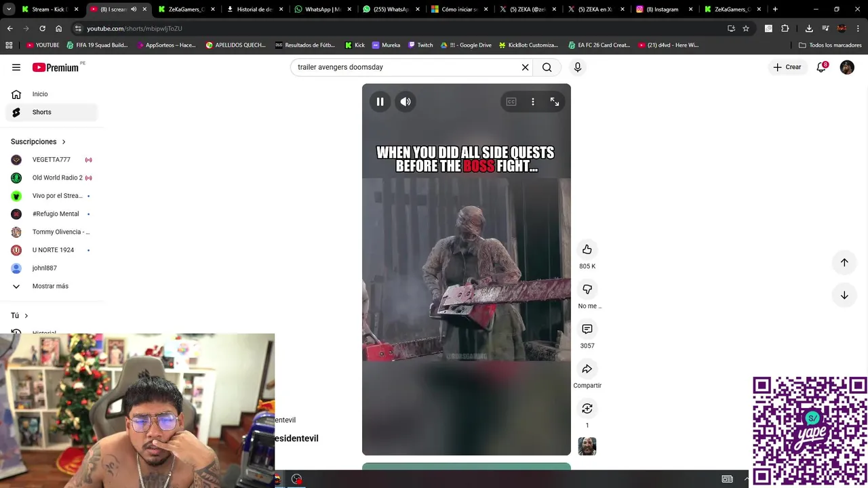Open U NORTE 1924 channel
The image size is (868, 488).
52,250
